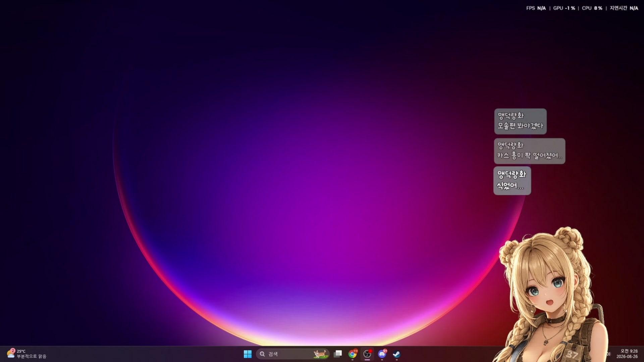The image size is (644, 362).
Task: Click the CPU 8 % readout
Action: [x=592, y=8]
